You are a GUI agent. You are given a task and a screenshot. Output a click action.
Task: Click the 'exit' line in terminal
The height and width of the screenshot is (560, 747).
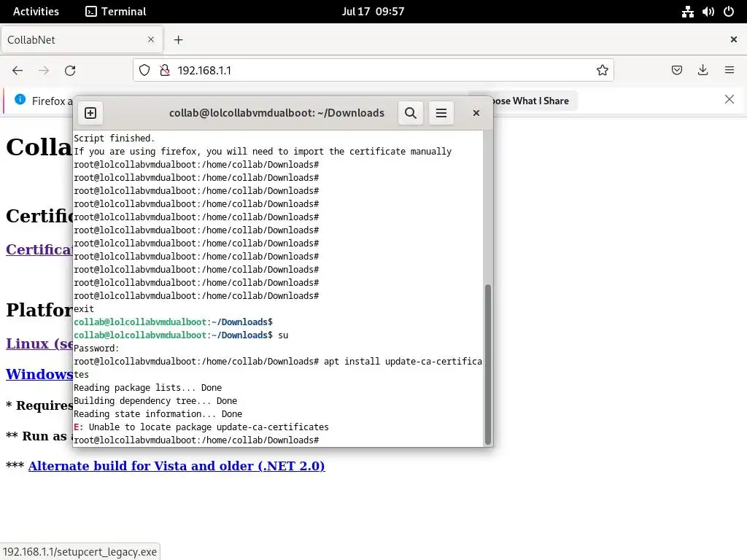click(84, 309)
